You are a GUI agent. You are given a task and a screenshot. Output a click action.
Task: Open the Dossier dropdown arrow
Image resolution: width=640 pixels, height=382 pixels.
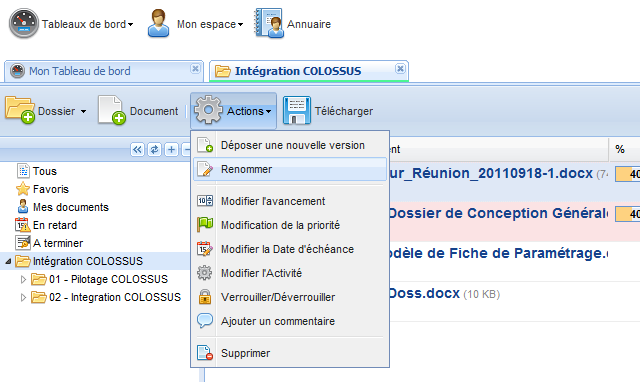(x=83, y=111)
